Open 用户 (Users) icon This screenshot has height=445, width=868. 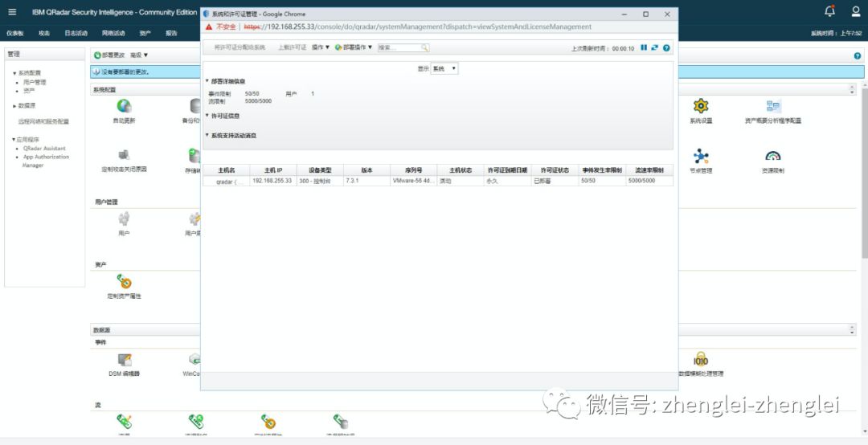pos(124,218)
